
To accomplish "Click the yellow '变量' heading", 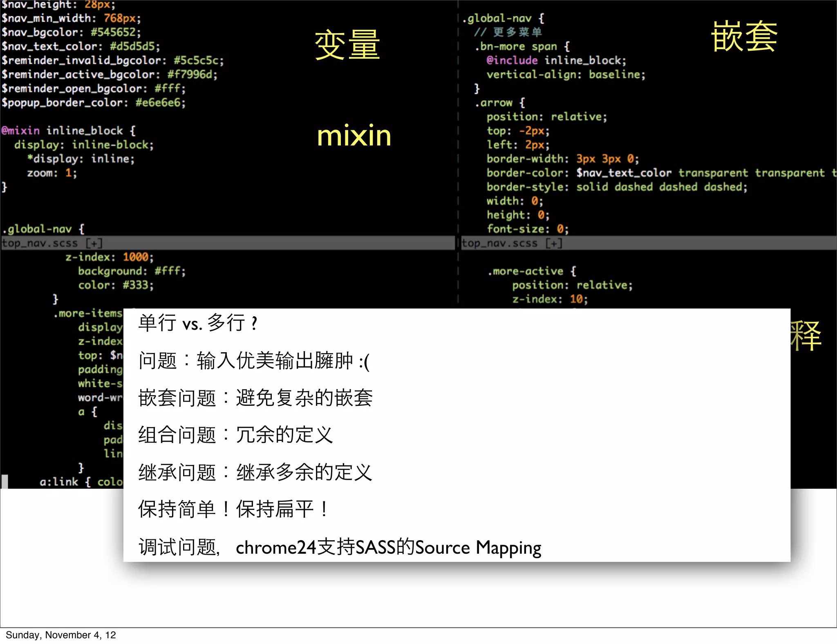I will click(x=347, y=45).
